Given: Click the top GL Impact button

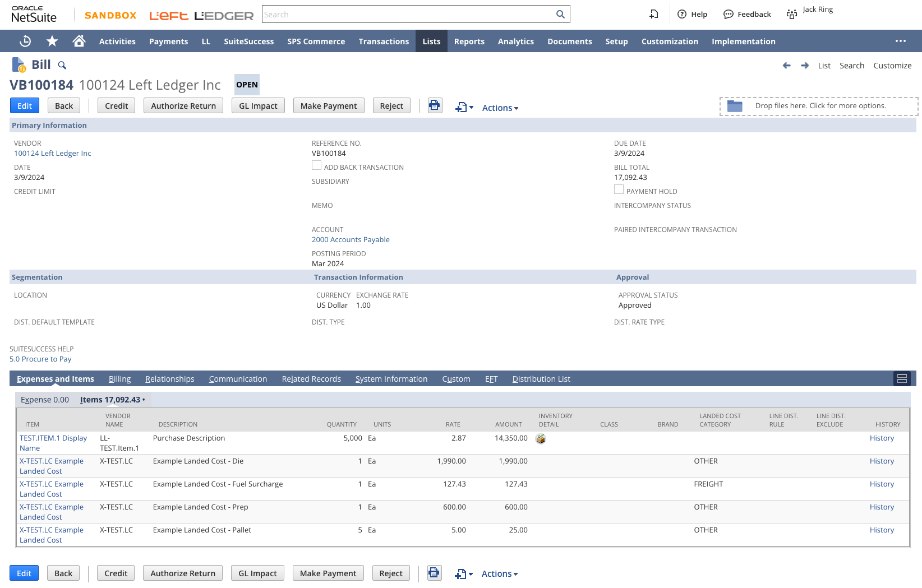Looking at the screenshot, I should coord(258,105).
